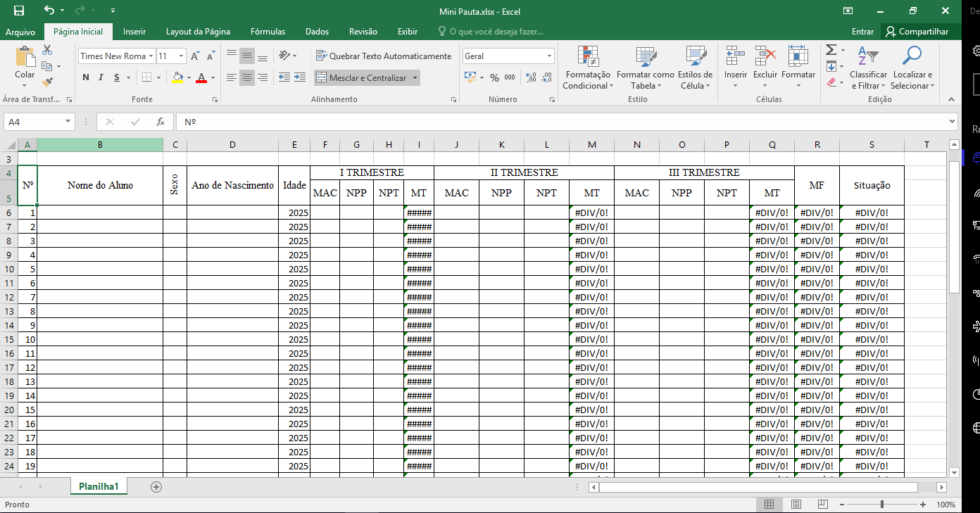The height and width of the screenshot is (513, 980).
Task: Click the 'O que você deseja fazer' search box
Action: coord(491,32)
